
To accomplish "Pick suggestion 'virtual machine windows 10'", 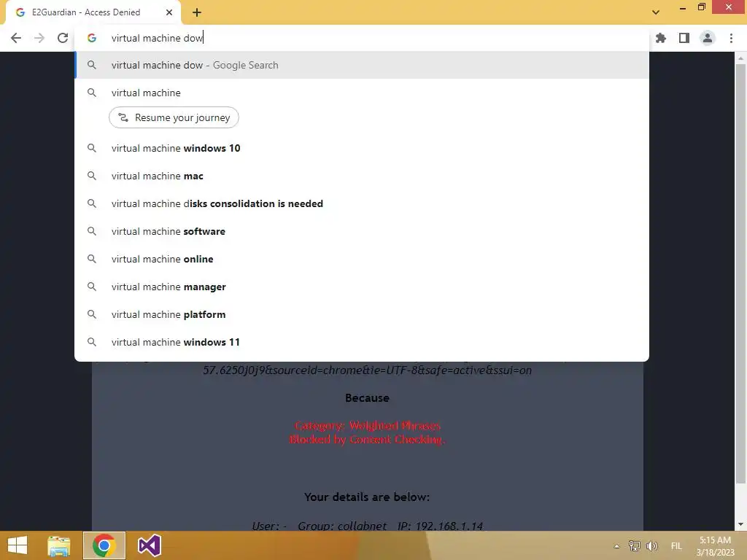I will (x=362, y=148).
